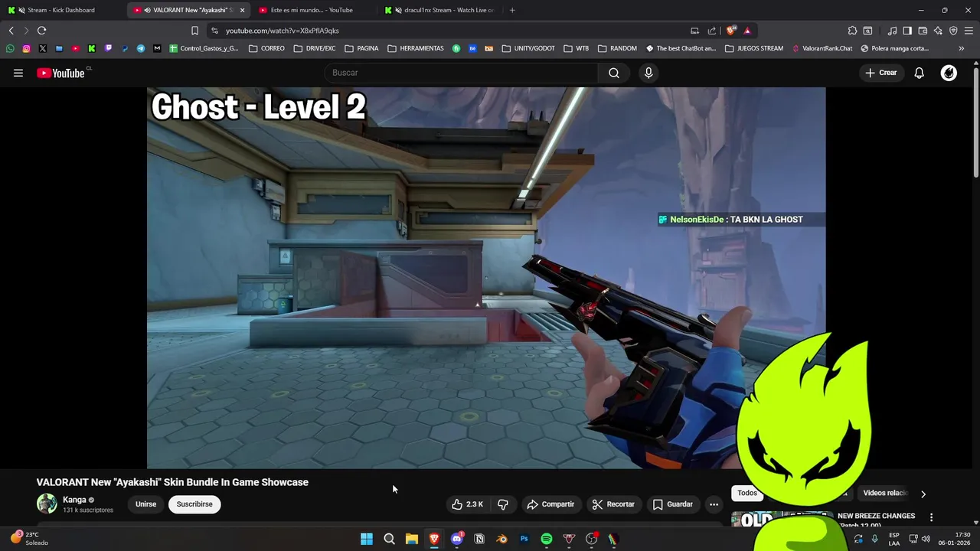980x551 pixels.
Task: Open the YouTube hamburger guide menu
Action: 18,73
